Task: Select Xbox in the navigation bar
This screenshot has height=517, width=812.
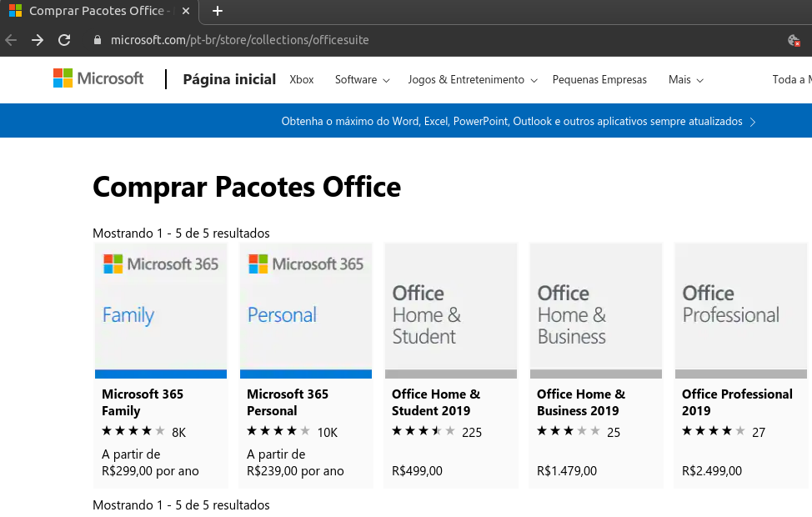Action: 302,80
